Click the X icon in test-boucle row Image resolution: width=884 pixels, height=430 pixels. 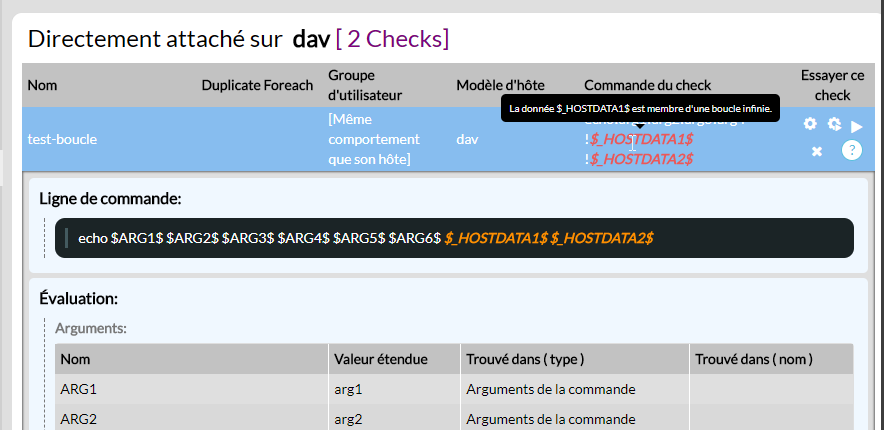(817, 151)
